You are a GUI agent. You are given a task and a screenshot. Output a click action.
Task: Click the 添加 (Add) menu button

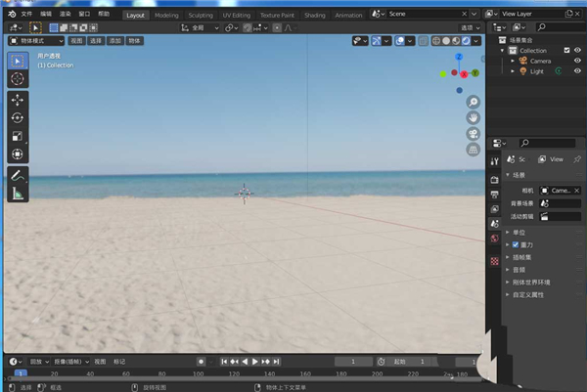(x=114, y=41)
